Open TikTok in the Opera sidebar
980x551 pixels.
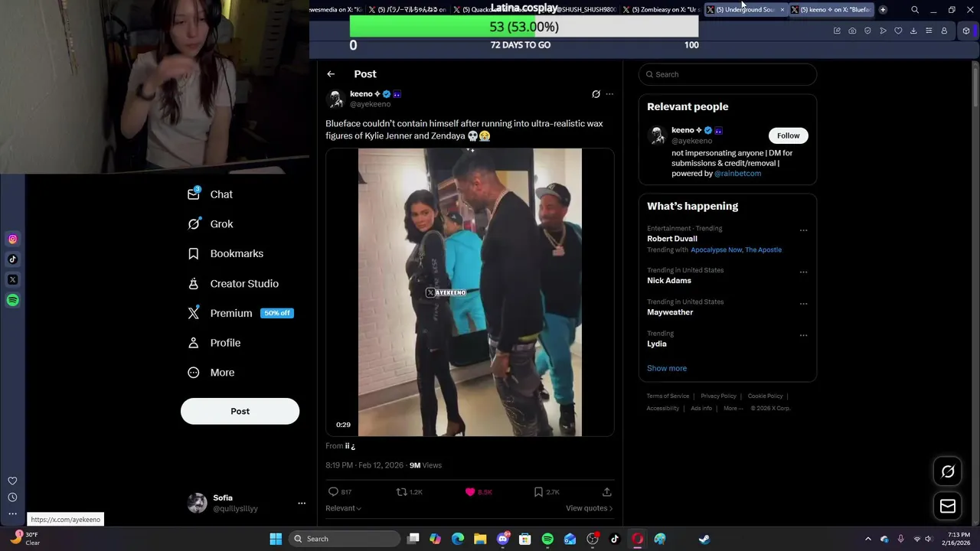click(12, 259)
